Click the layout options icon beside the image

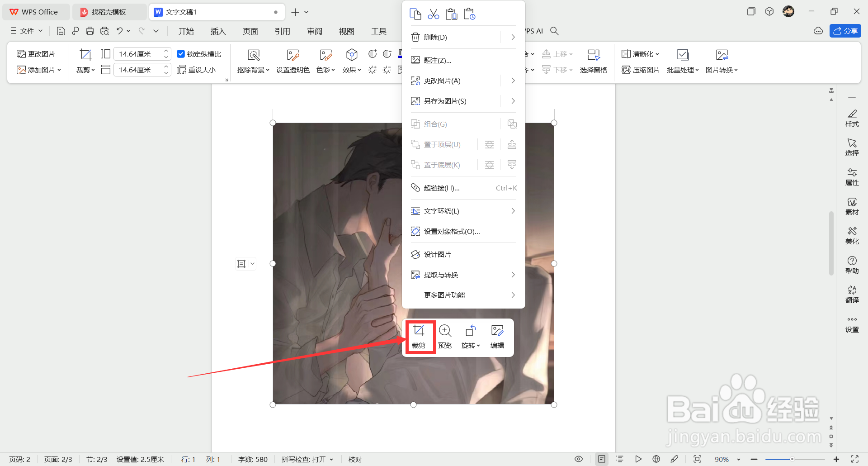point(241,263)
